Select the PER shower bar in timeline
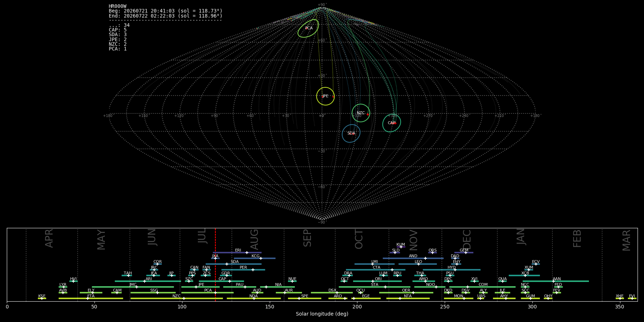This screenshot has height=322, width=644. [243, 270]
